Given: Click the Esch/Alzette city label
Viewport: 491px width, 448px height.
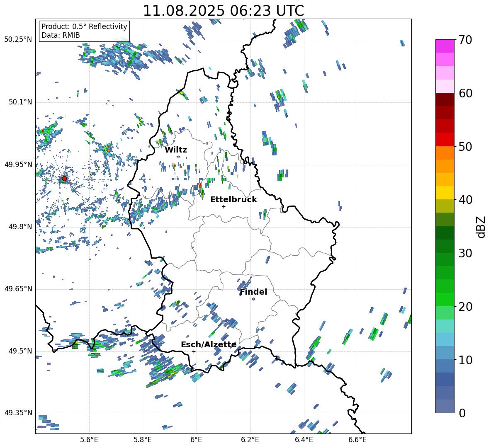Looking at the screenshot, I should click(209, 344).
